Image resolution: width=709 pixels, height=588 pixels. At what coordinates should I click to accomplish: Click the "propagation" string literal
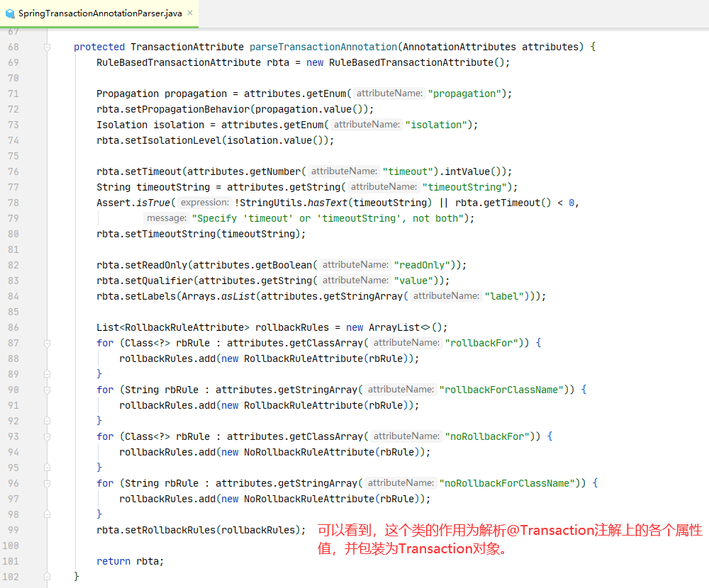click(464, 94)
